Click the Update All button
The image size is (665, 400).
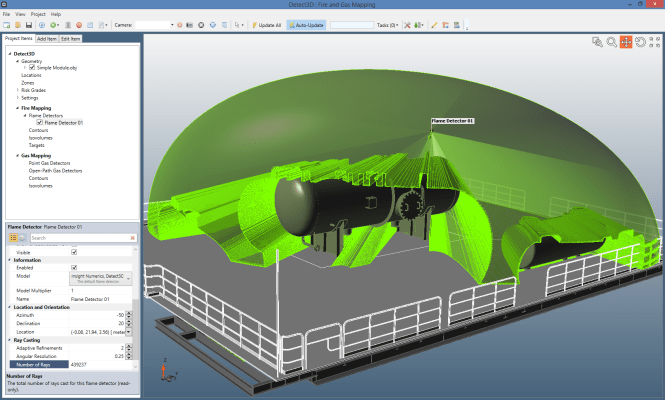point(267,25)
